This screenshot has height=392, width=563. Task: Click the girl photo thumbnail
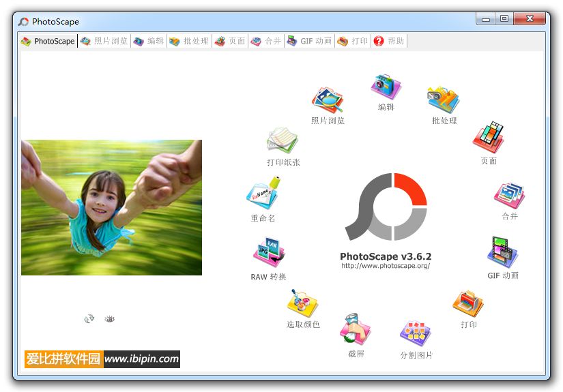[112, 208]
